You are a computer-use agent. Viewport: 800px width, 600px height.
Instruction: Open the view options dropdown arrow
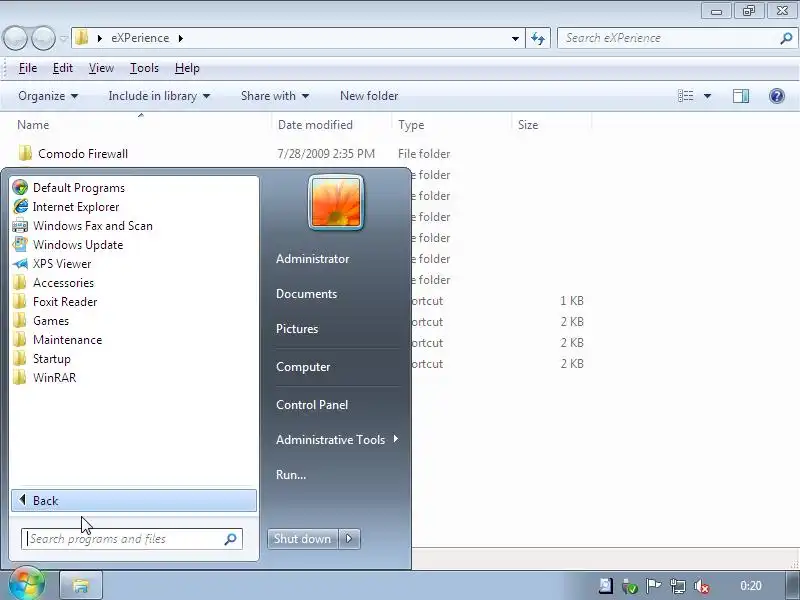[707, 96]
